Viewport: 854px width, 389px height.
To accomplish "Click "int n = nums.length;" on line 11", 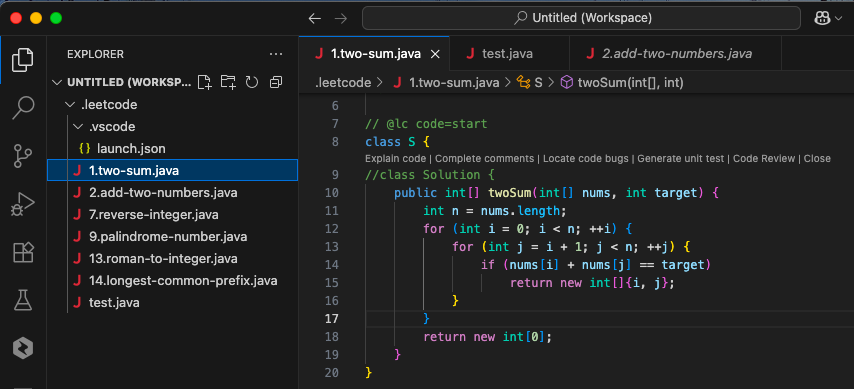I will click(x=495, y=211).
